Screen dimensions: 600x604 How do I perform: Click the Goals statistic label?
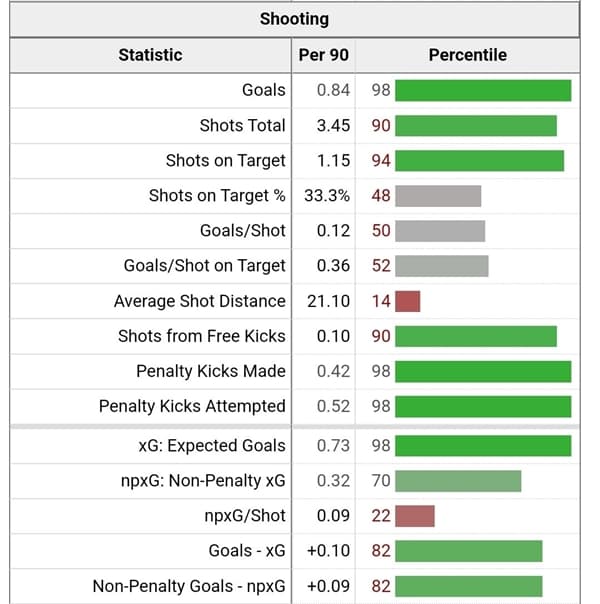tap(264, 90)
